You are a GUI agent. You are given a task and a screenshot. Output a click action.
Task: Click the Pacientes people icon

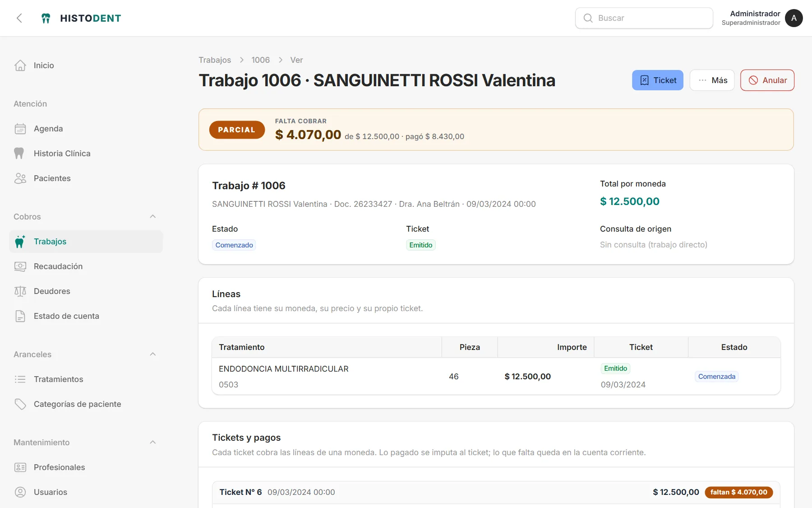pos(20,178)
